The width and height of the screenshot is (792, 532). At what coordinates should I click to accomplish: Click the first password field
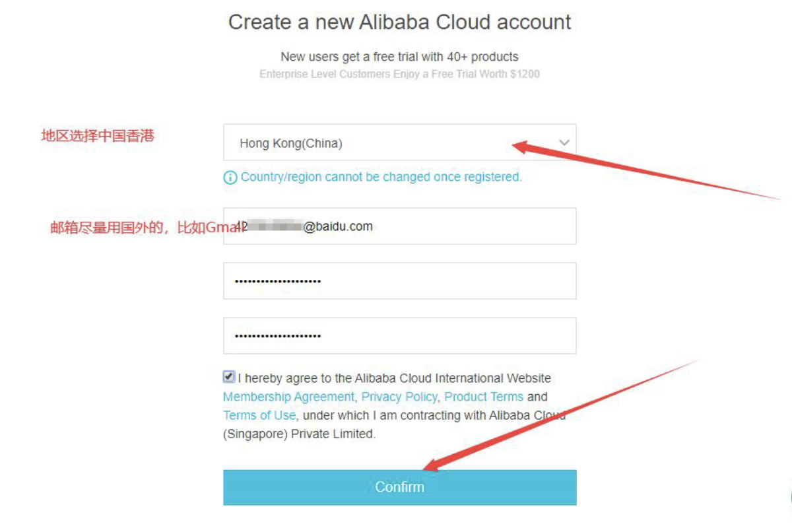tap(399, 281)
